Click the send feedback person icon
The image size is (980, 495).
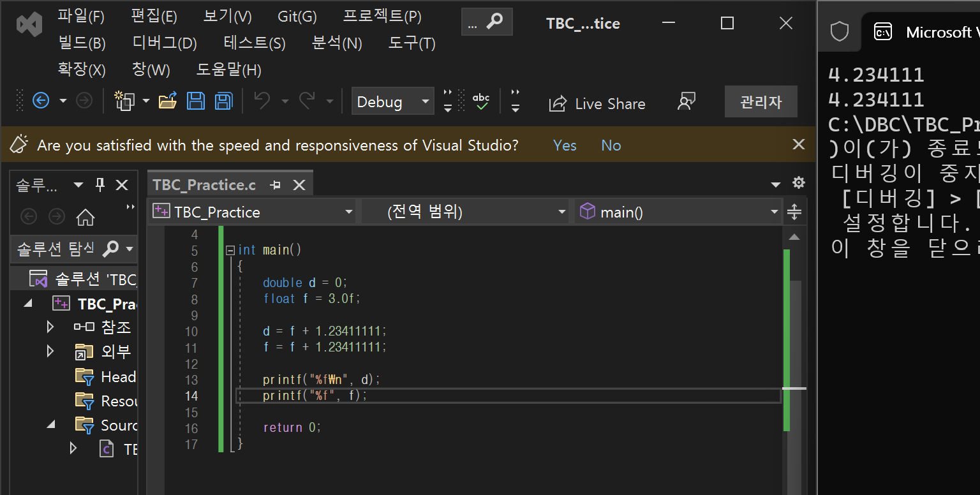[687, 101]
